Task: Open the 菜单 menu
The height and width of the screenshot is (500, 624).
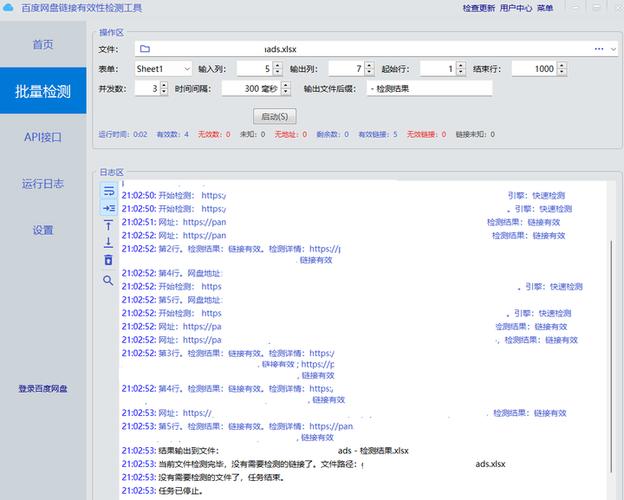Action: (545, 8)
